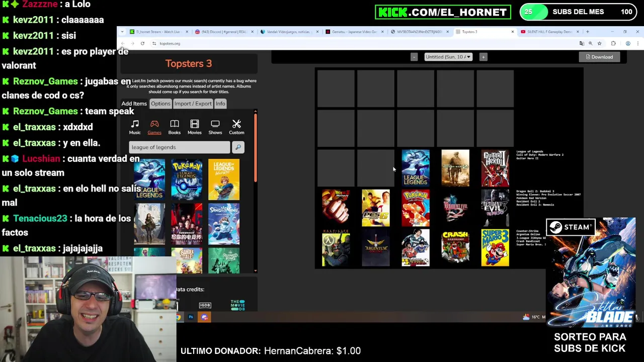The image size is (644, 362).
Task: Select the Custom scissors icon
Action: 236,127
